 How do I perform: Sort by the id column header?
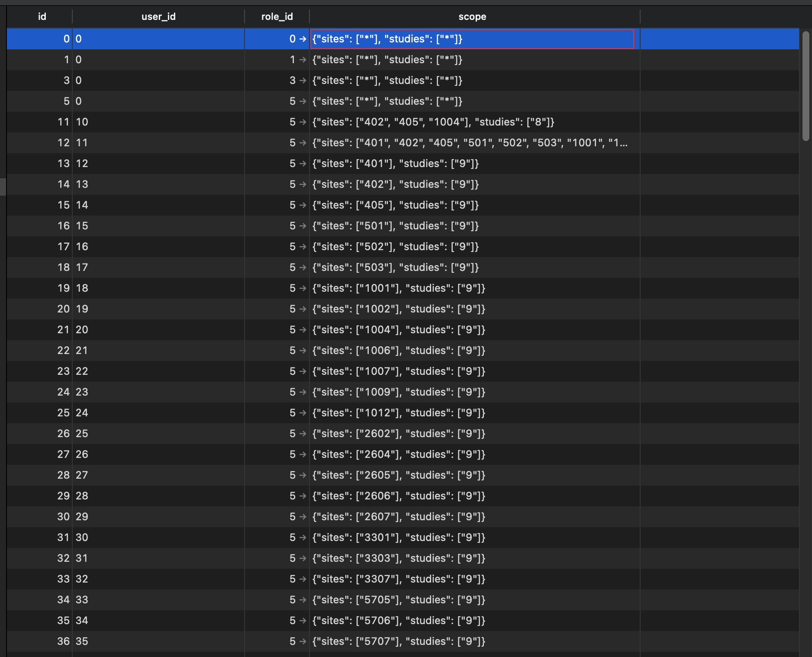click(x=42, y=17)
